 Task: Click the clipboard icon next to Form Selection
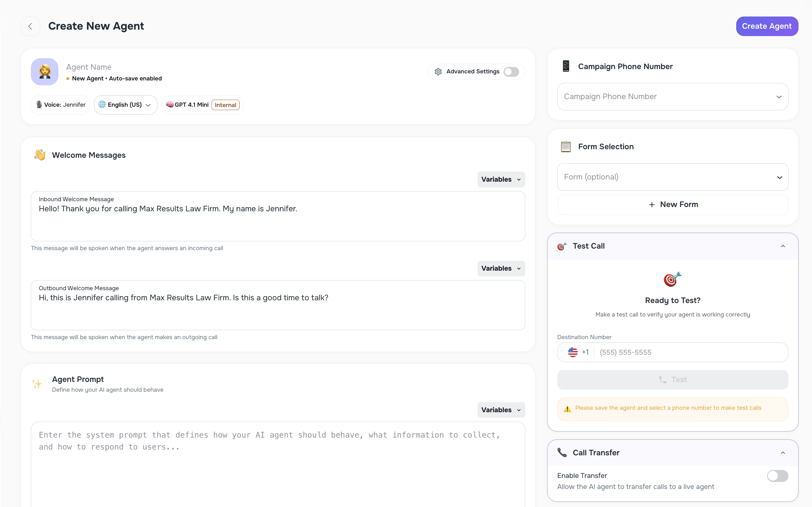tap(566, 146)
